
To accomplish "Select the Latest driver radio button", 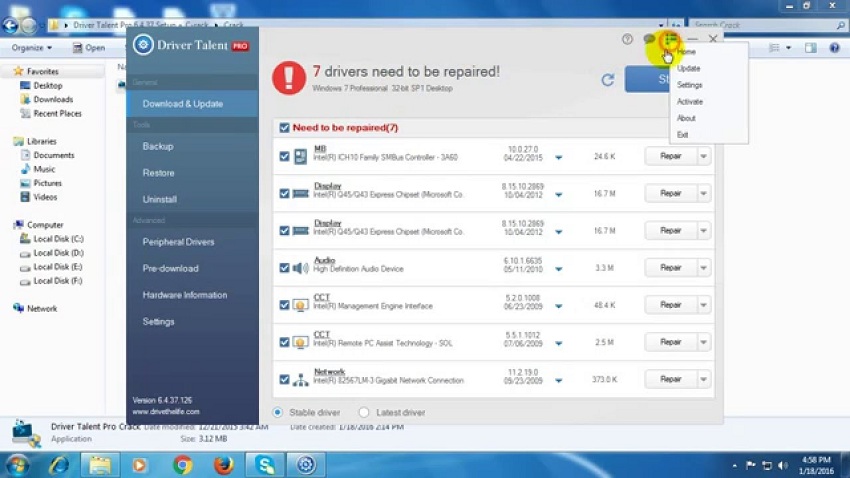I will click(364, 412).
